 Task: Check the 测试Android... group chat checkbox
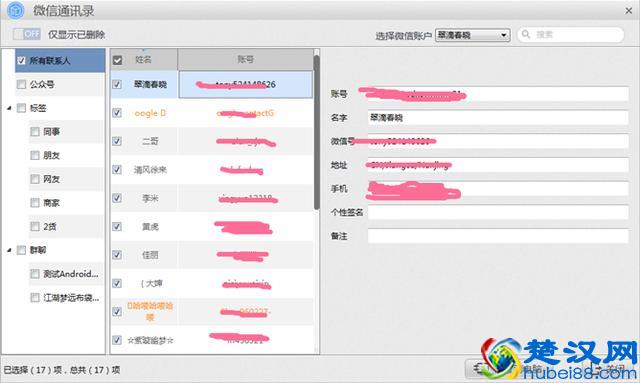[35, 274]
